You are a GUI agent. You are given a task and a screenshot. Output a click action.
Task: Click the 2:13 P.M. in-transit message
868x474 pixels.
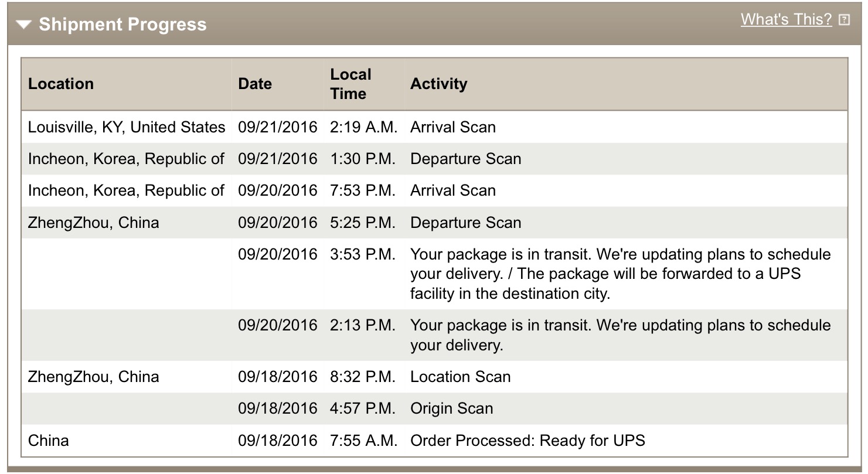click(x=620, y=335)
